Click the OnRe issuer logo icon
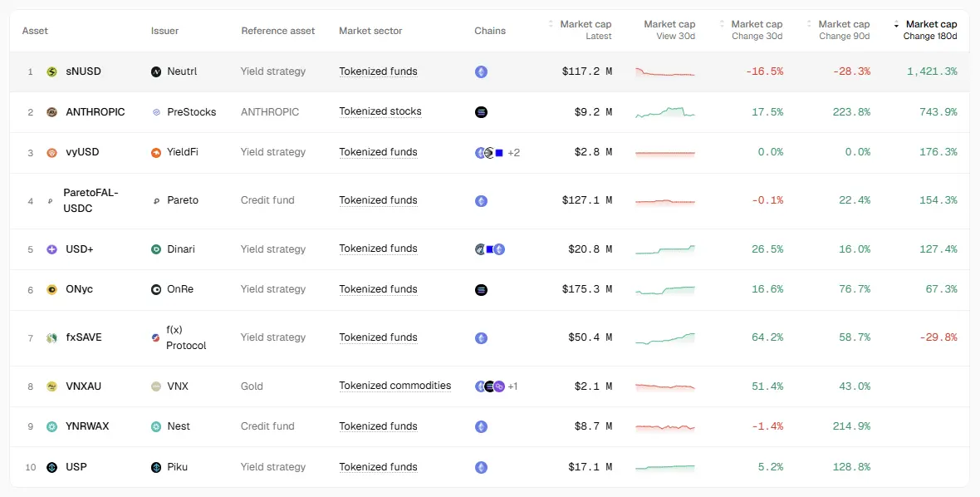This screenshot has width=980, height=497. click(x=156, y=289)
